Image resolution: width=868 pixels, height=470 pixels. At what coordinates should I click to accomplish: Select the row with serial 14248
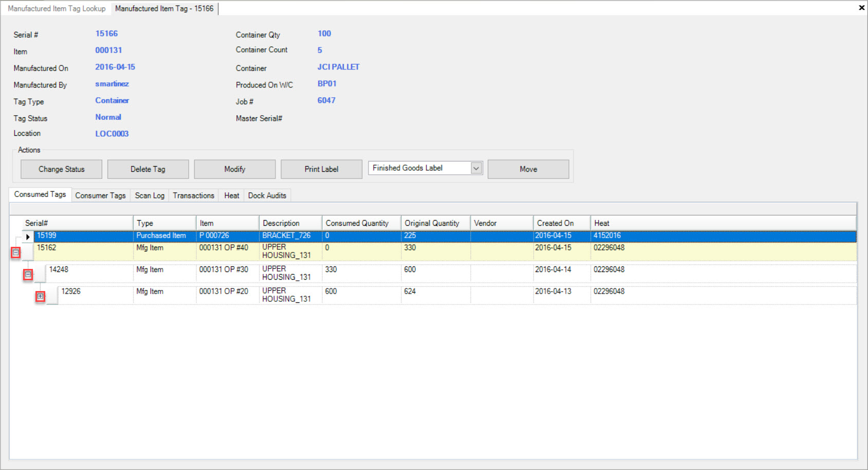coord(451,274)
